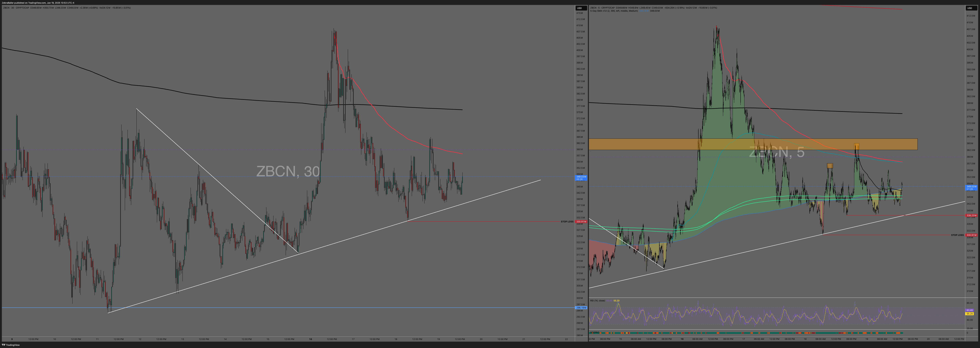Select the orange resistance zone rectangle
Image resolution: width=980 pixels, height=348 pixels.
click(753, 144)
